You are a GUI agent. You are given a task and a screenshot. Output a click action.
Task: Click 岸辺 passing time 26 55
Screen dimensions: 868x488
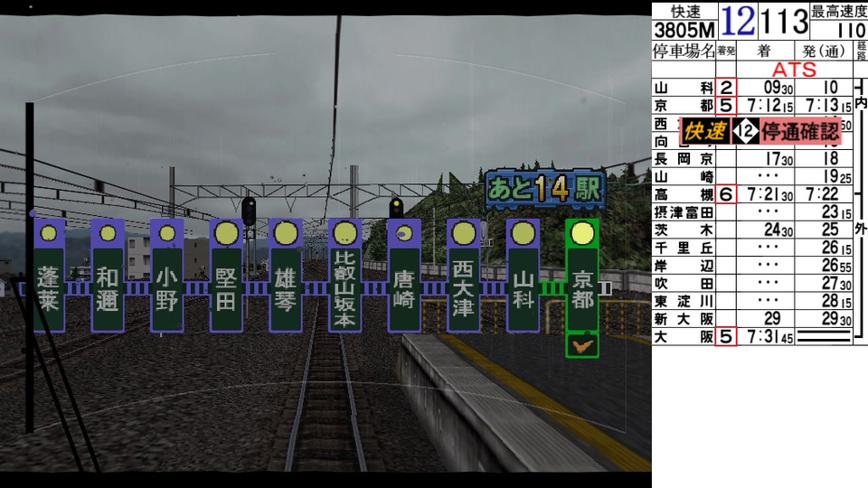point(836,266)
